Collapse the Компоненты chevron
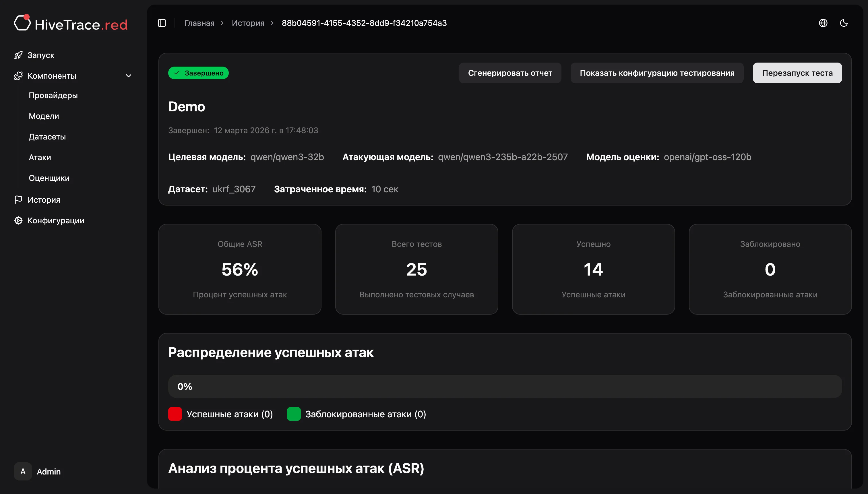Screen dimensions: 868x494 (x=129, y=76)
